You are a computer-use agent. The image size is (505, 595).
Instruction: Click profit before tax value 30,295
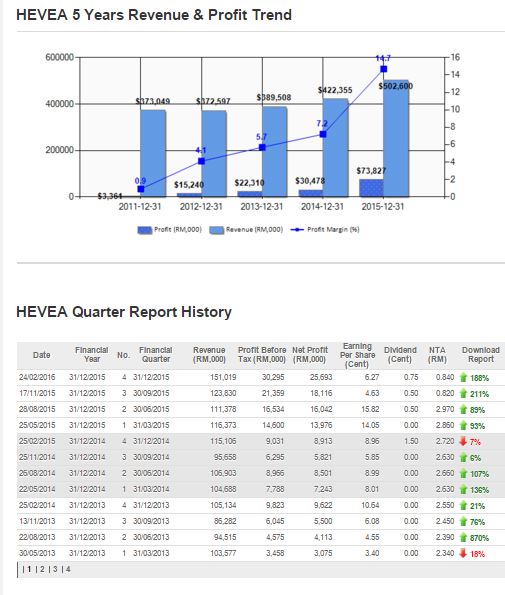pos(273,378)
